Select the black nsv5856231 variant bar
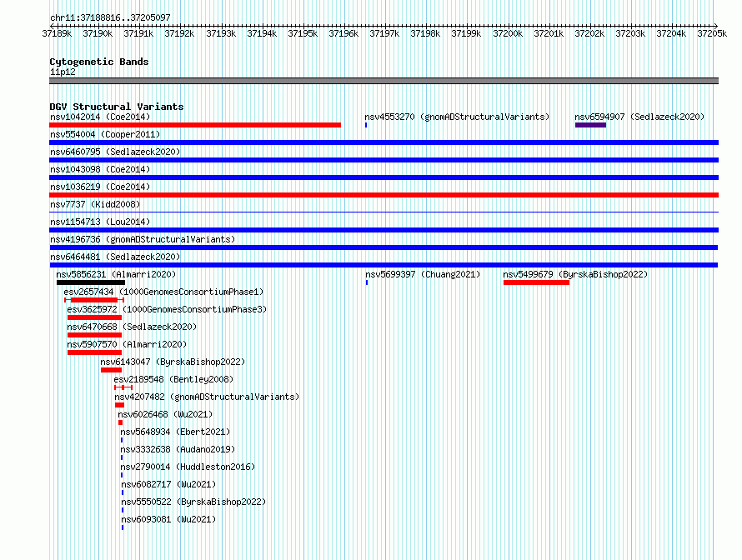The height and width of the screenshot is (560, 742). 91,282
